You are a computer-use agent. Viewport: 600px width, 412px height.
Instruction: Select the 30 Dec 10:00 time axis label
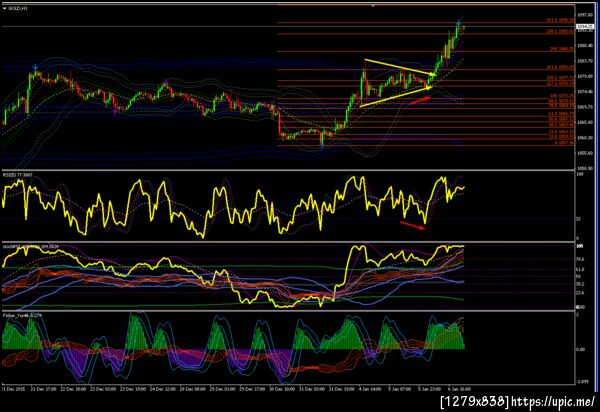point(282,389)
